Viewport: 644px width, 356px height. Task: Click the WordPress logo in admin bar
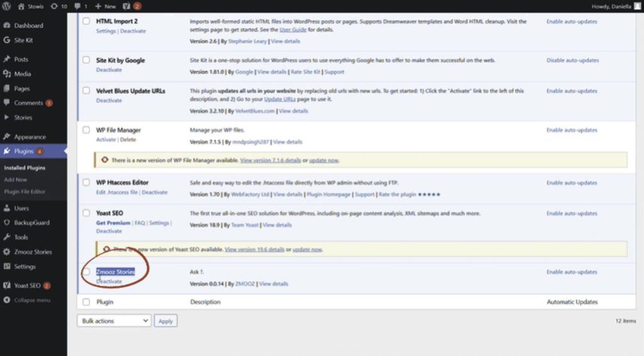click(6, 6)
